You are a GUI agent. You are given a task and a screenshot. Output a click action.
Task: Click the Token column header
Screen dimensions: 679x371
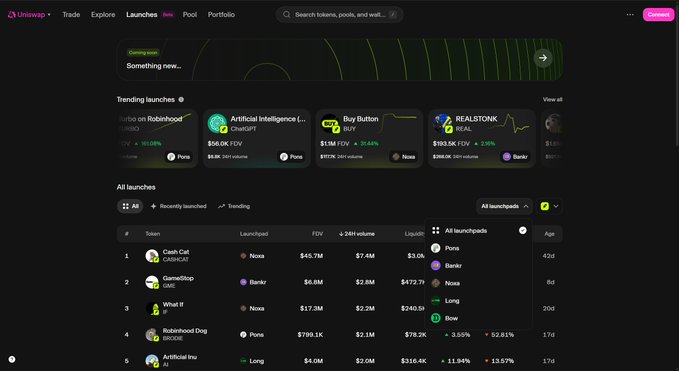152,234
